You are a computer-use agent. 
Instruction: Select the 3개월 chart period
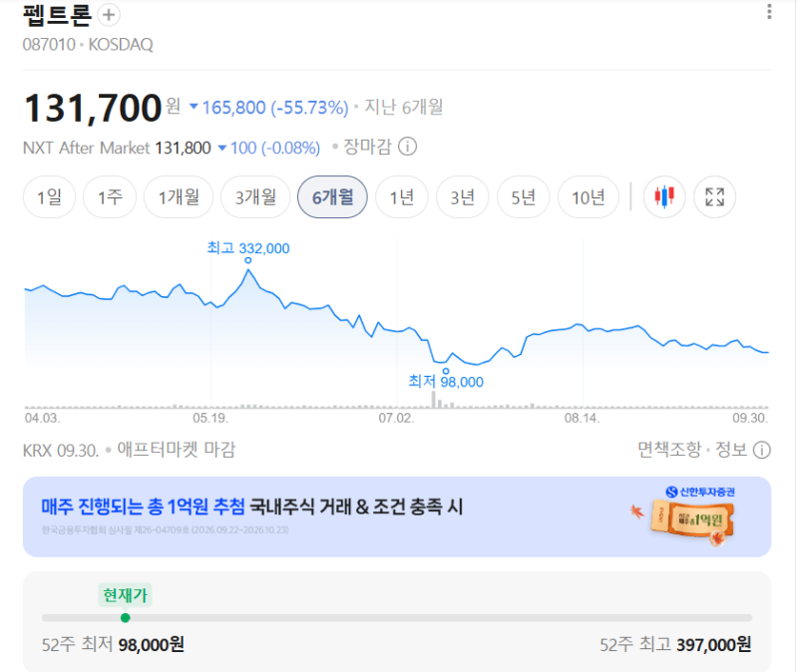tap(255, 196)
